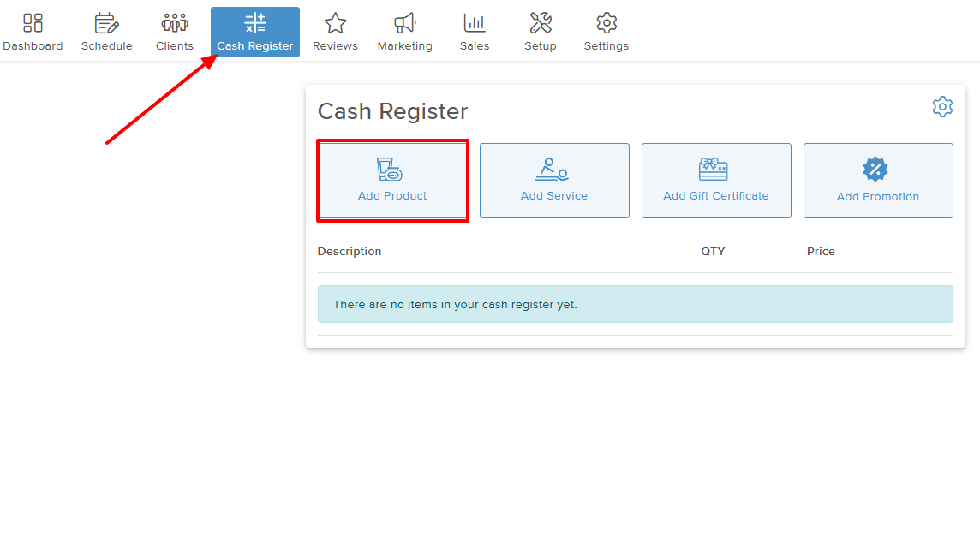Open Reviews star icon
The height and width of the screenshot is (560, 980).
pyautogui.click(x=335, y=23)
